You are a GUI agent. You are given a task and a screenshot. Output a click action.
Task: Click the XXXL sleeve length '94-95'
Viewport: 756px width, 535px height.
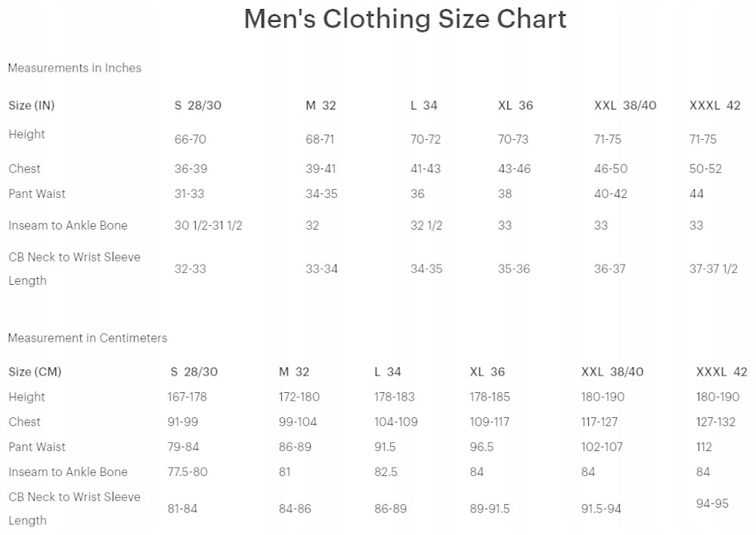pos(712,503)
